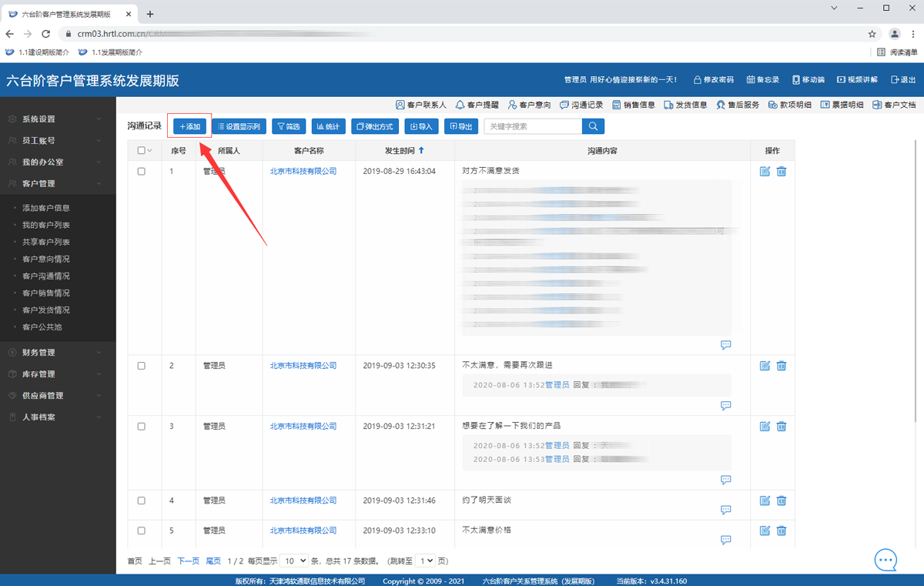Open 我的客户列表 in sidebar
The height and width of the screenshot is (586, 924).
click(x=46, y=225)
